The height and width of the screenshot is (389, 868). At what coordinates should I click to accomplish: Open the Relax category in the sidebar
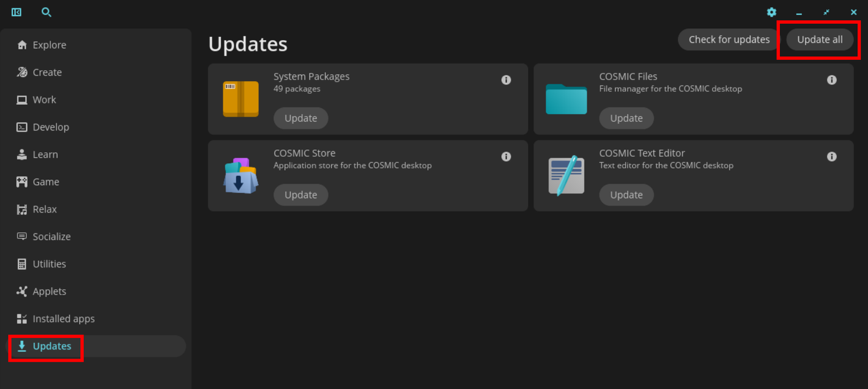(45, 209)
